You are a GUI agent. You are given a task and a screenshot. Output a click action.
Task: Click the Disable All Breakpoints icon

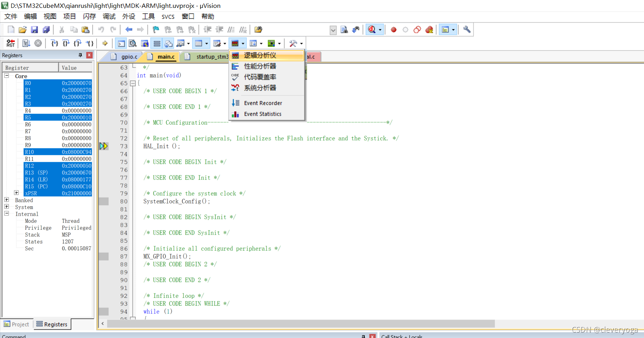click(x=417, y=30)
